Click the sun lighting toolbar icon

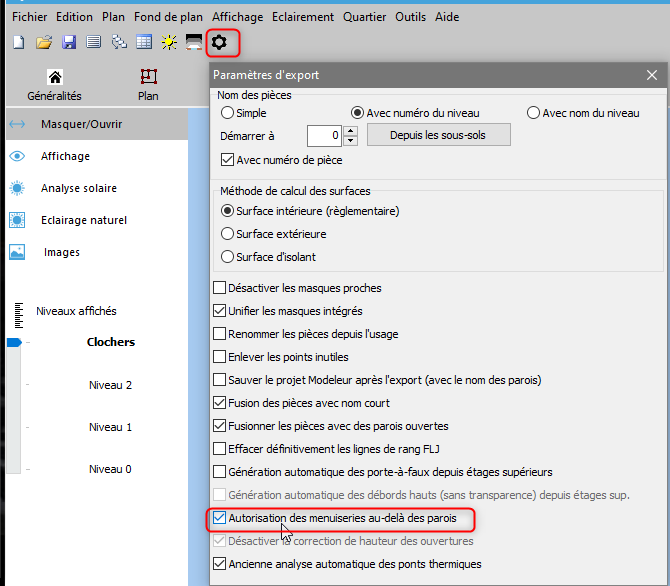[169, 42]
